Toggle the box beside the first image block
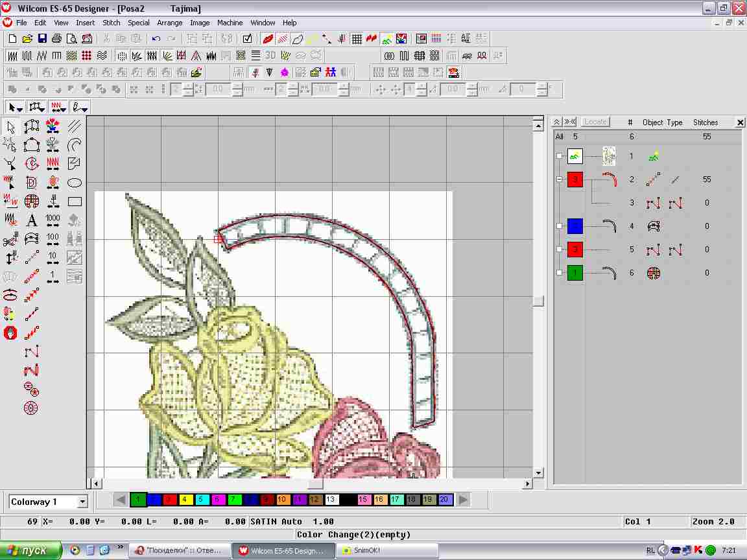The height and width of the screenshot is (560, 747). [x=560, y=156]
